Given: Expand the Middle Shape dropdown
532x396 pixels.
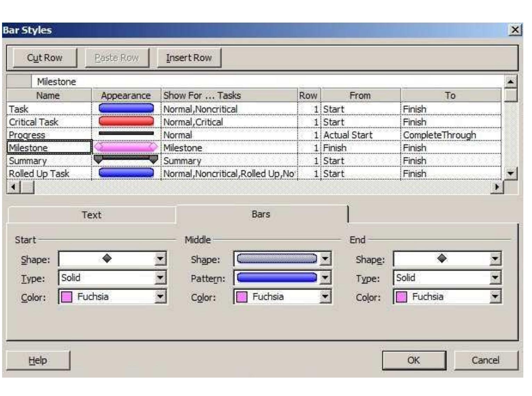Looking at the screenshot, I should coord(325,259).
